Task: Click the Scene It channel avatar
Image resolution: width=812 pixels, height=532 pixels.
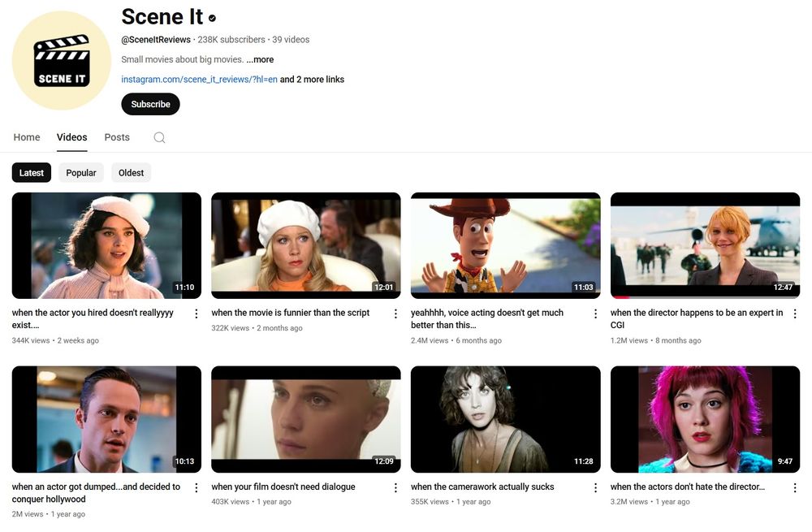Action: 61,60
